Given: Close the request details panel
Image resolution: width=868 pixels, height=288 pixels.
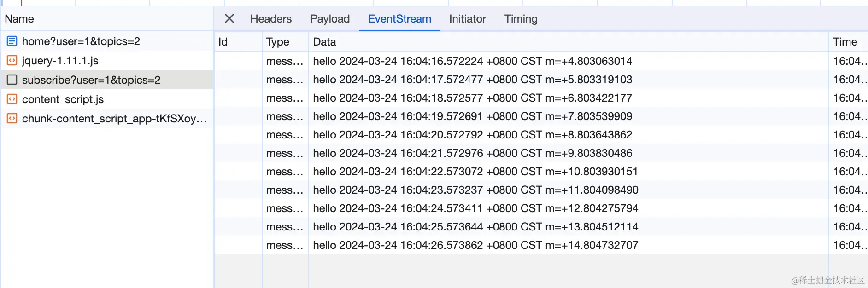Looking at the screenshot, I should 229,19.
